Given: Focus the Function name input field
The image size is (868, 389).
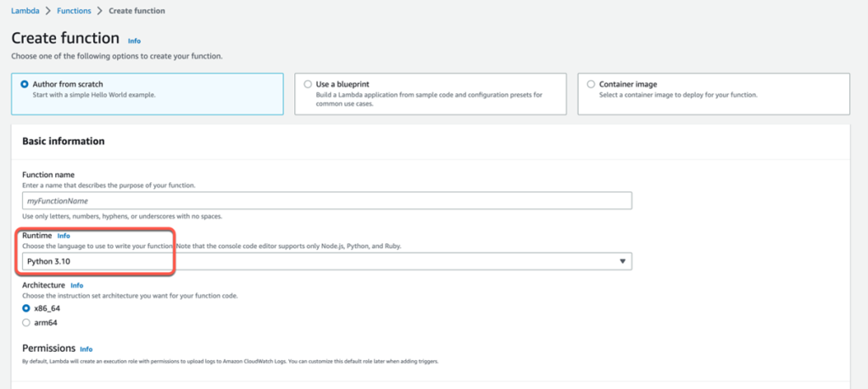Looking at the screenshot, I should [x=326, y=201].
